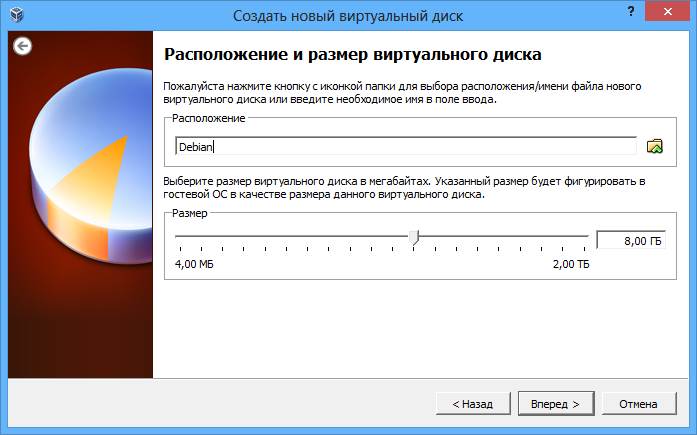
Task: Close the virtual disk creation dialog
Action: [667, 12]
